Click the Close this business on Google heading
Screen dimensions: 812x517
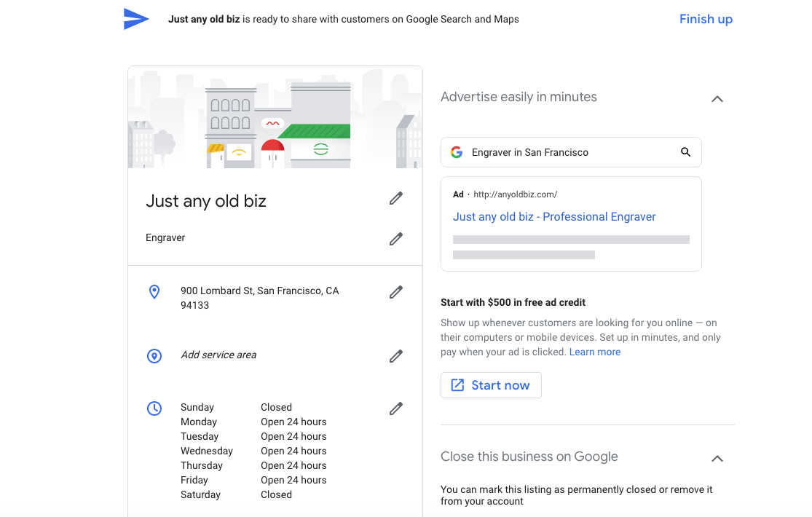point(529,457)
